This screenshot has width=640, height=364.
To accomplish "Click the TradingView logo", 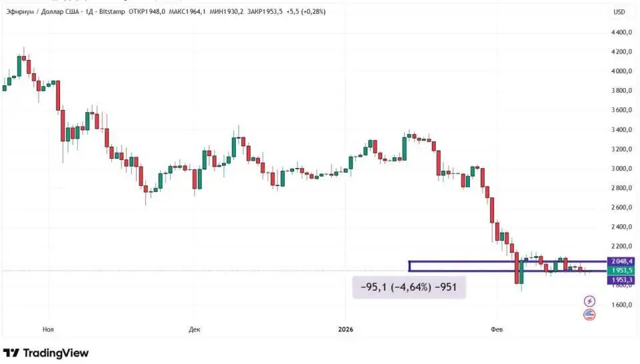I will (45, 353).
